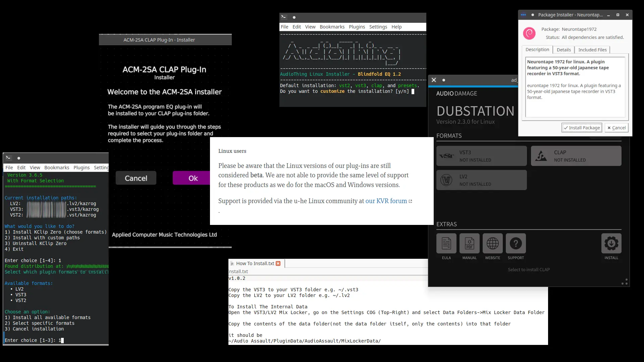This screenshot has width=644, height=362.
Task: Click the Install gear download icon
Action: (x=611, y=243)
